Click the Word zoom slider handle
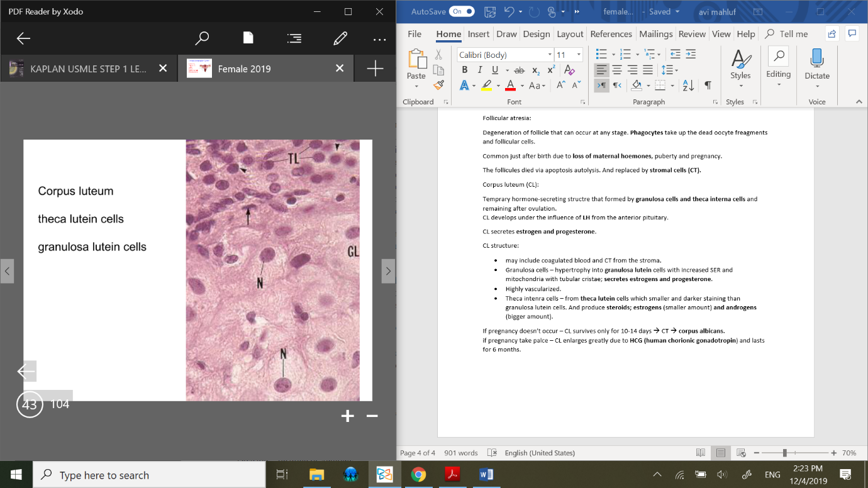This screenshot has width=868, height=488. point(784,453)
